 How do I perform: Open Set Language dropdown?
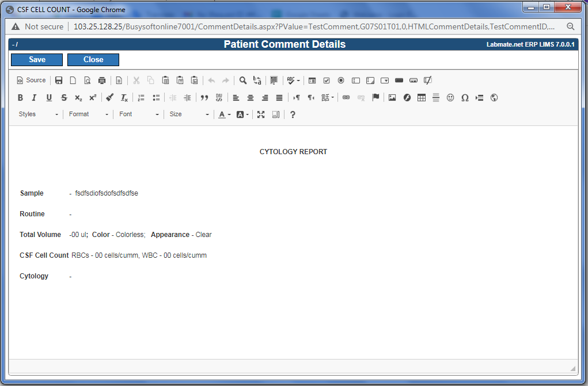pyautogui.click(x=327, y=98)
